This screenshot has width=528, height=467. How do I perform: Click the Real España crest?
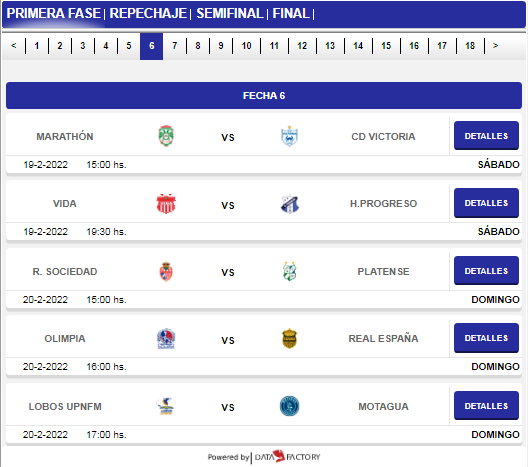[x=289, y=338]
